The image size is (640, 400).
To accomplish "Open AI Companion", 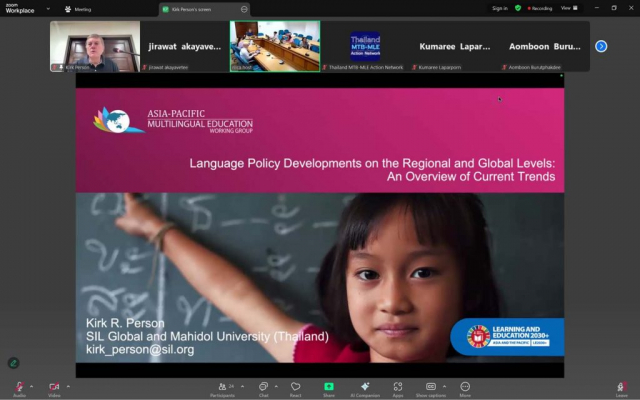I will coord(364,387).
